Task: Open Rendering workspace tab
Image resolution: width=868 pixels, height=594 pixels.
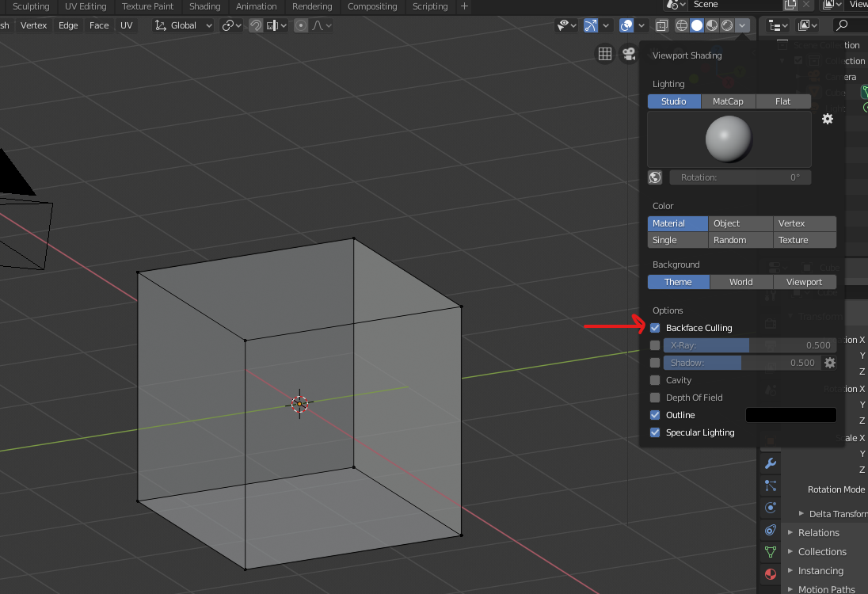Action: pos(312,6)
